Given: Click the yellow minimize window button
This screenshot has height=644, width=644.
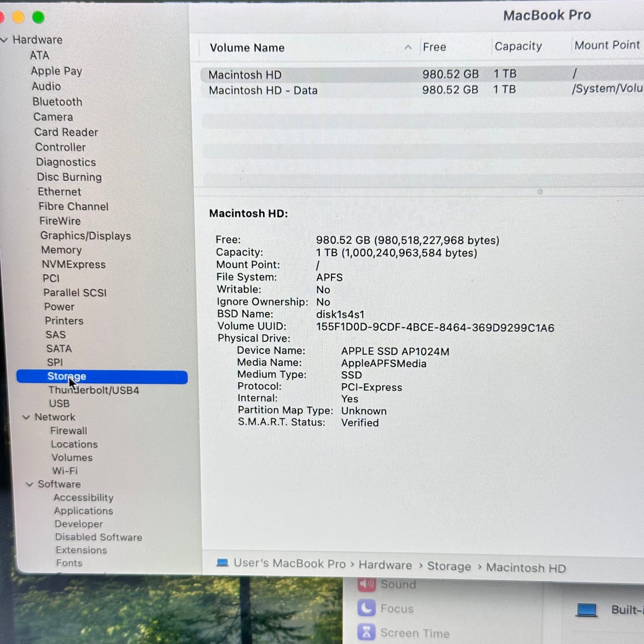Looking at the screenshot, I should (x=18, y=17).
